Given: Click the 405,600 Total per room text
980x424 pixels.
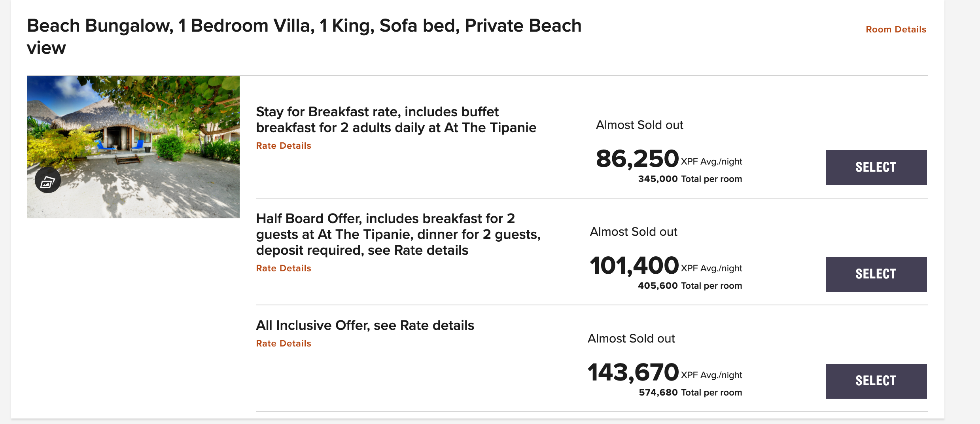Looking at the screenshot, I should [x=690, y=286].
